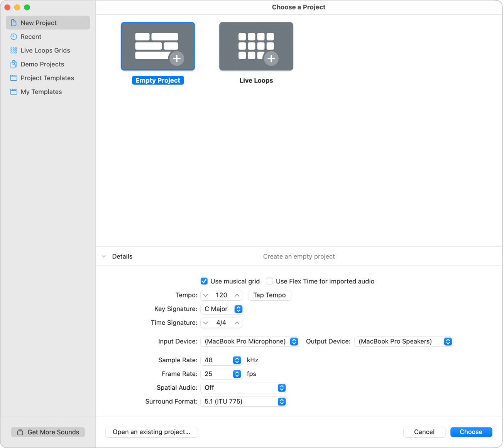Enable Use Flex Time for imported audio
This screenshot has width=504, height=448.
pyautogui.click(x=269, y=281)
